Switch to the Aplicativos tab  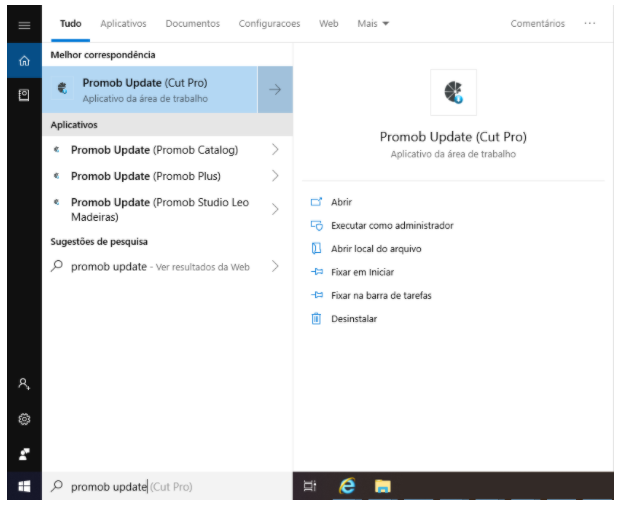click(123, 24)
